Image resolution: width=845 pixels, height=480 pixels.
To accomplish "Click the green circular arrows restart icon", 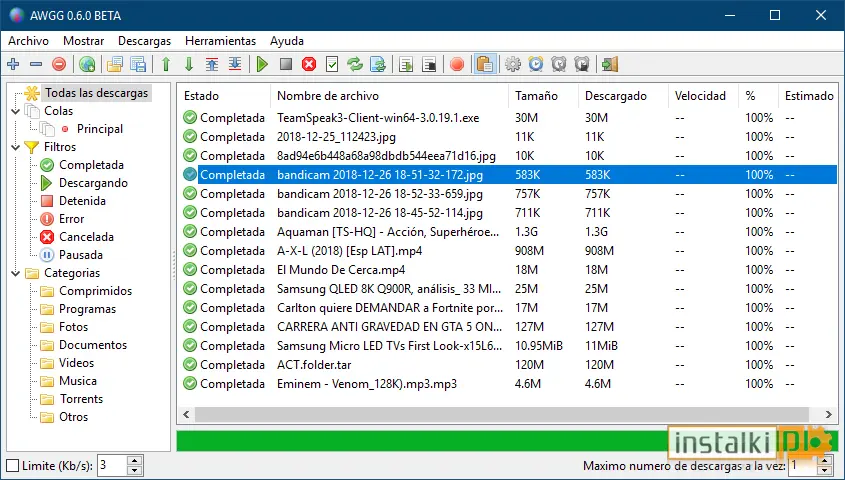I will [355, 65].
